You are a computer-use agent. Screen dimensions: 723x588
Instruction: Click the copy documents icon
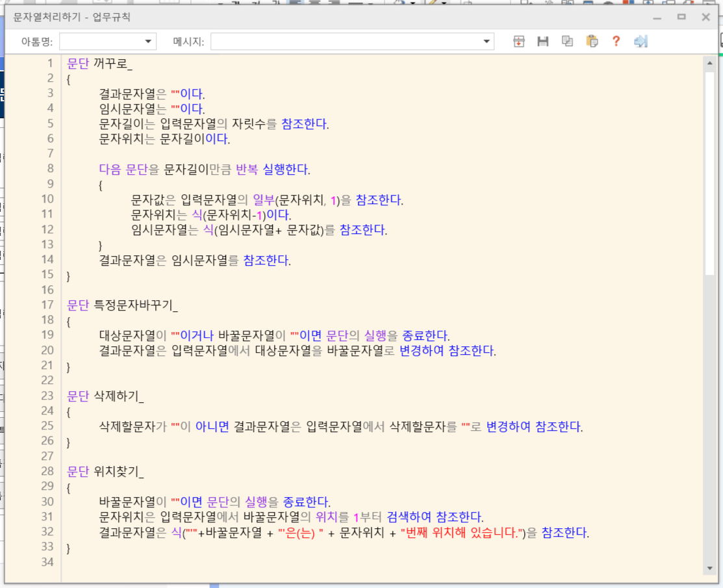(x=567, y=42)
